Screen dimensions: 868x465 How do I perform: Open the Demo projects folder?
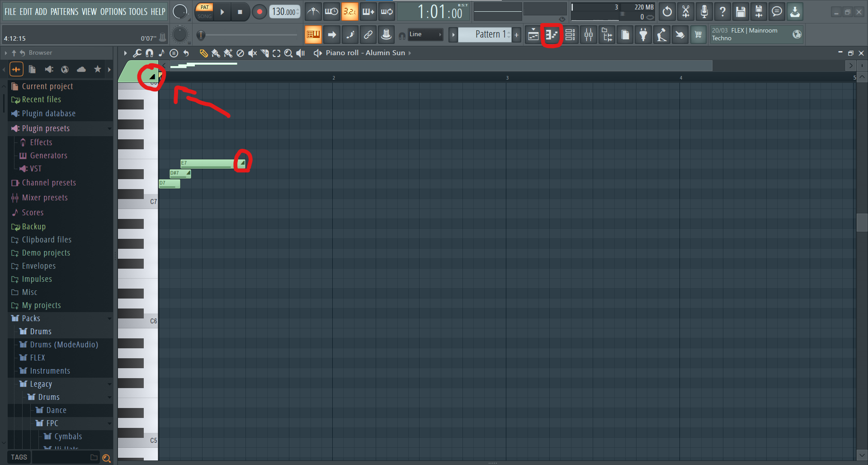click(x=61, y=253)
